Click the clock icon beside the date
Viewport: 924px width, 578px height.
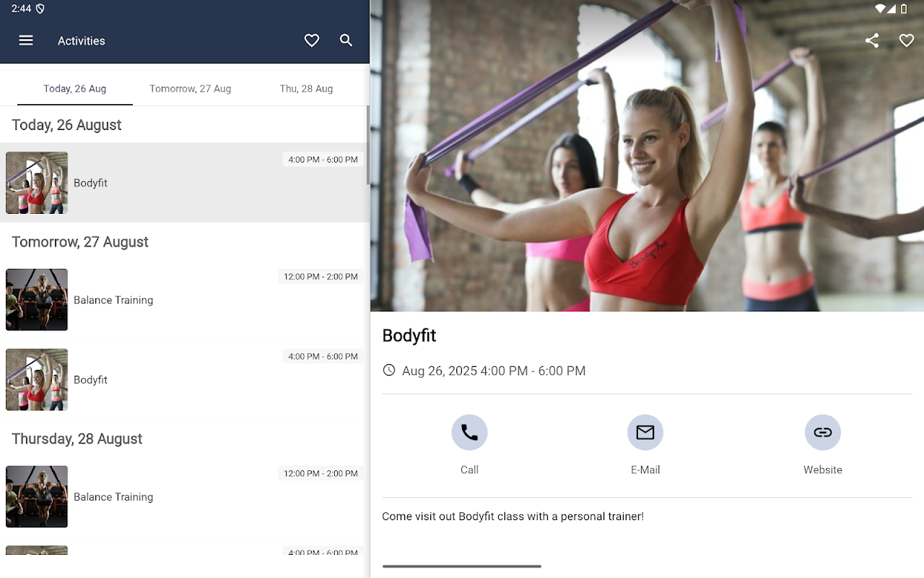tap(389, 370)
